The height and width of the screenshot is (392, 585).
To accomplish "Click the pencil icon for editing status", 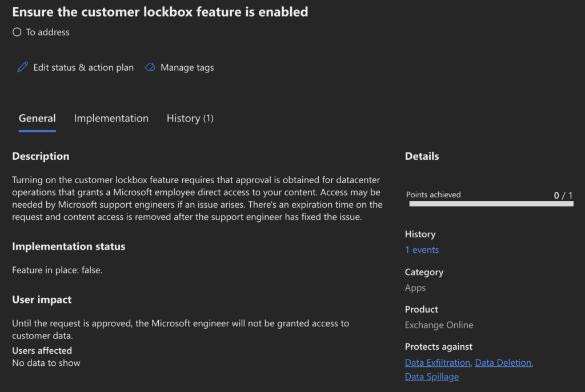I will point(22,67).
